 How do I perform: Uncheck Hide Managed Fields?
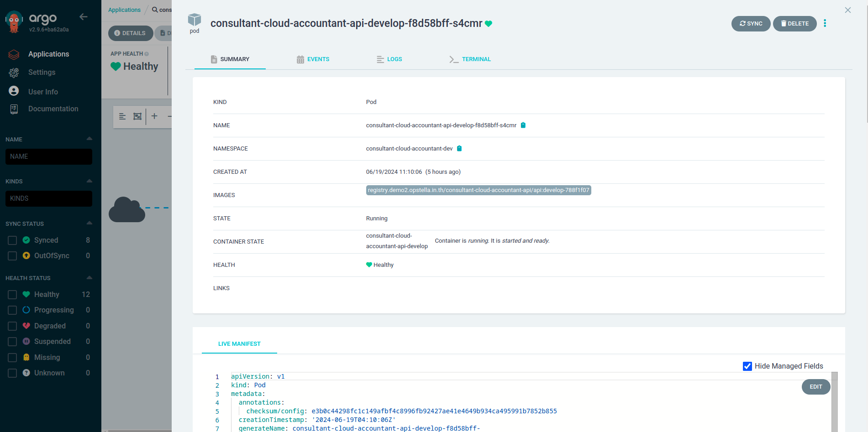(747, 366)
